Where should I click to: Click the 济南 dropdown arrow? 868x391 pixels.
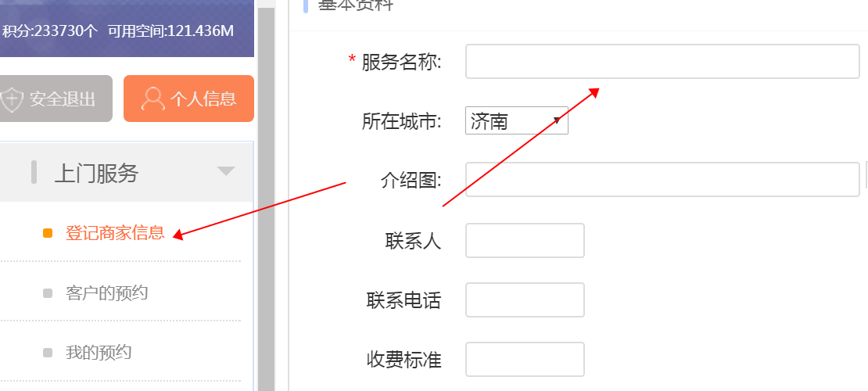tap(558, 120)
